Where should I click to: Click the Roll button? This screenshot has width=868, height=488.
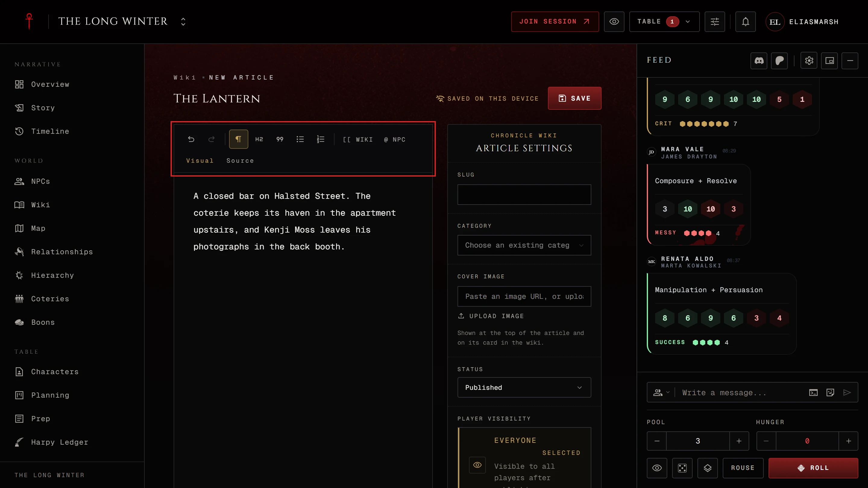pos(813,468)
